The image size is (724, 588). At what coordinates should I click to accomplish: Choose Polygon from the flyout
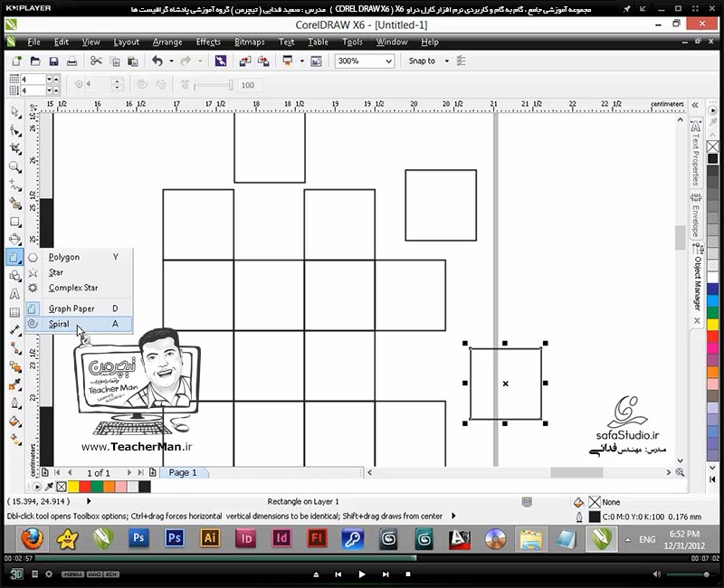pos(79,257)
